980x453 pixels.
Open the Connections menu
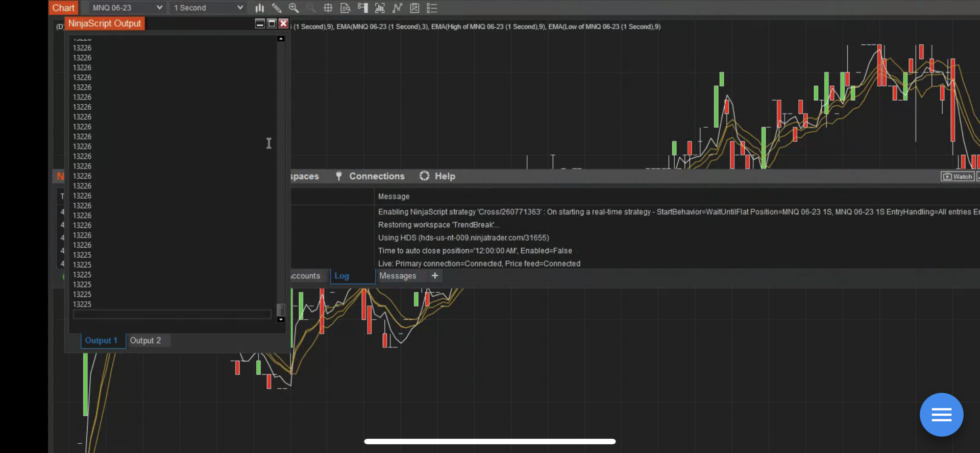tap(377, 176)
